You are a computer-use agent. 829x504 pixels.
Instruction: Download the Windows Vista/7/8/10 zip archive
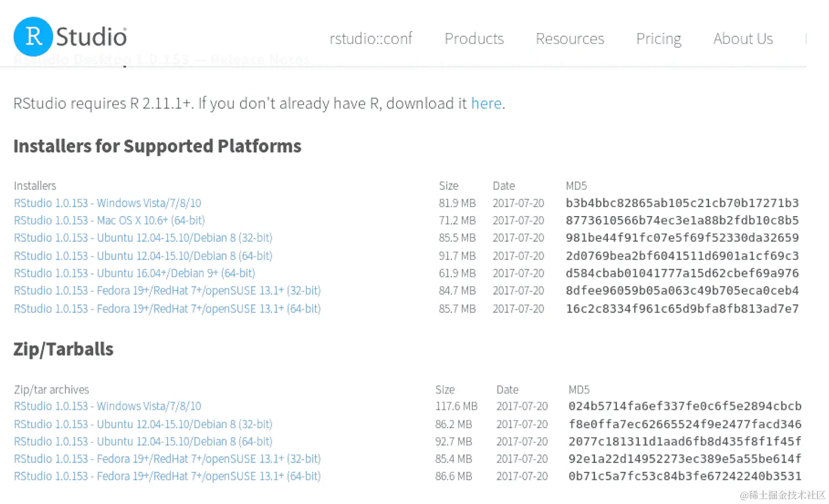point(108,406)
